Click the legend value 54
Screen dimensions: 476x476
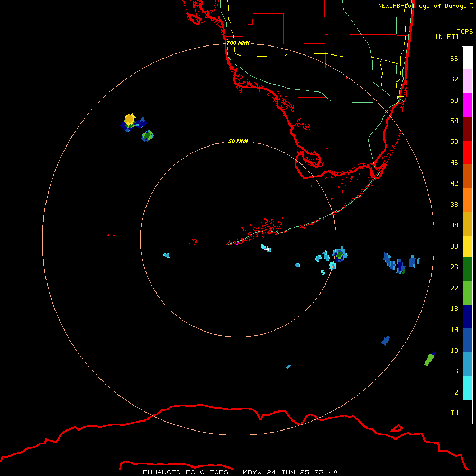coord(454,121)
